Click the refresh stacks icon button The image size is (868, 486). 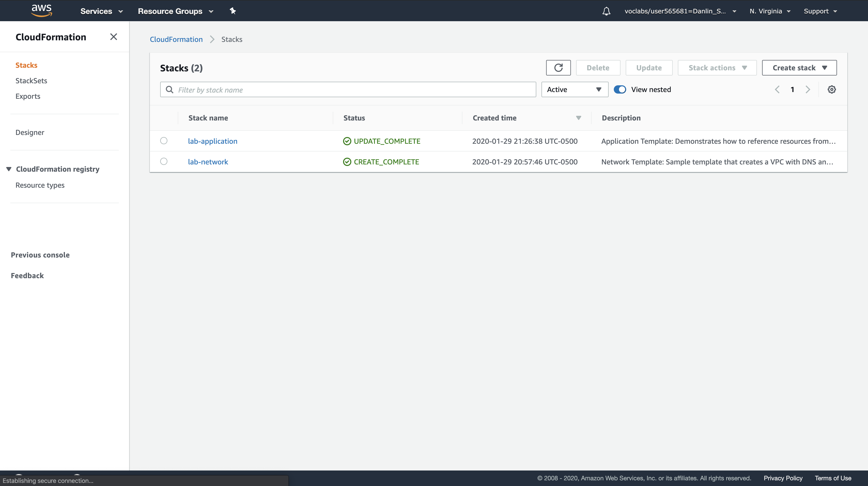click(x=558, y=68)
